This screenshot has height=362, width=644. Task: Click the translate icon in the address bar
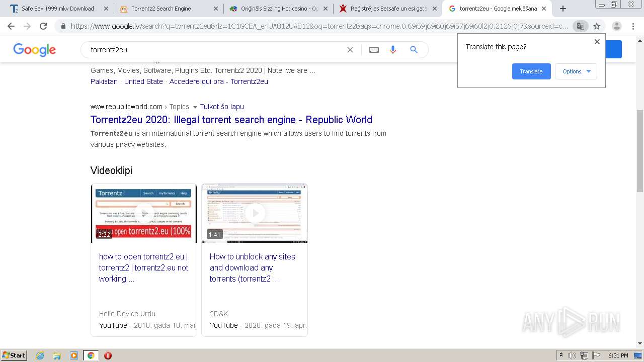580,26
